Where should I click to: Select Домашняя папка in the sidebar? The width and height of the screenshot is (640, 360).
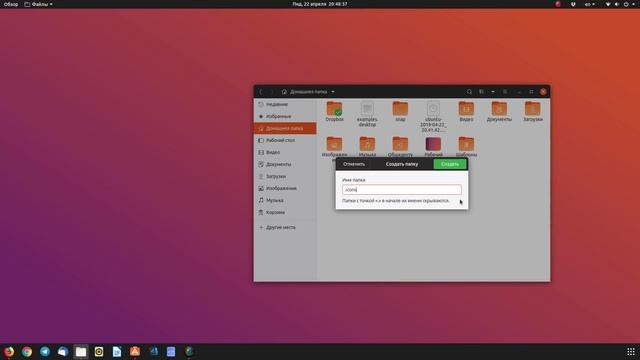[x=285, y=128]
